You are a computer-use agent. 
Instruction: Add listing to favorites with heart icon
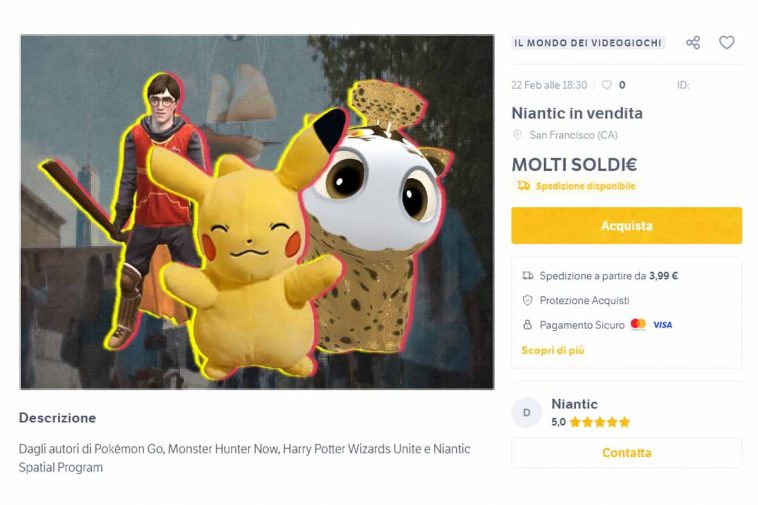[727, 43]
